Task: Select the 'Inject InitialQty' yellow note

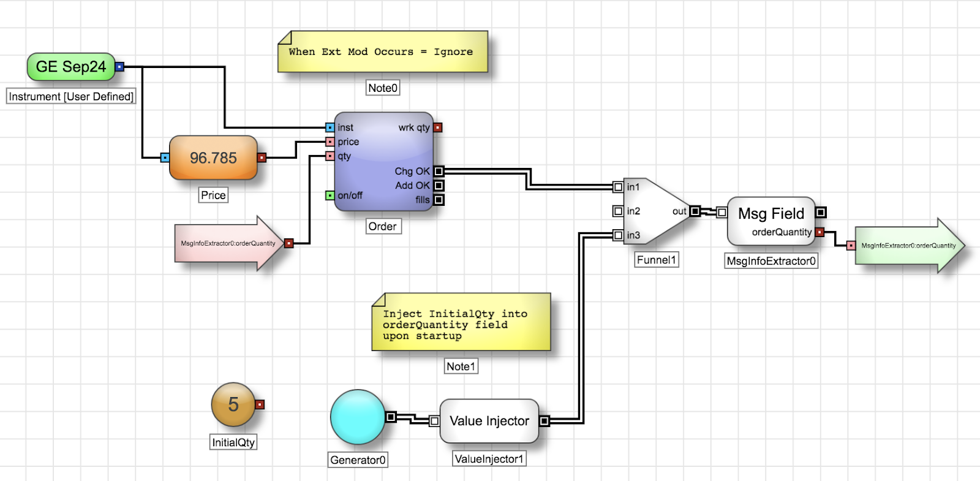Action: pos(461,323)
